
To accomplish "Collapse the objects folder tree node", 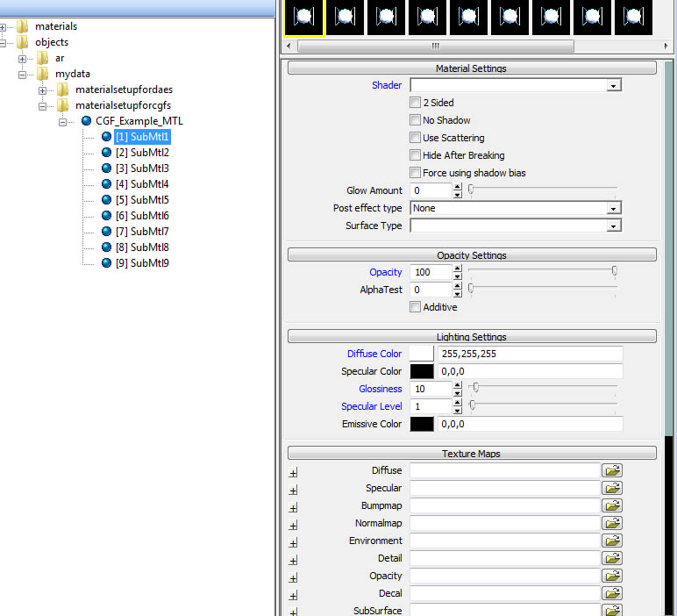I will tap(3, 43).
